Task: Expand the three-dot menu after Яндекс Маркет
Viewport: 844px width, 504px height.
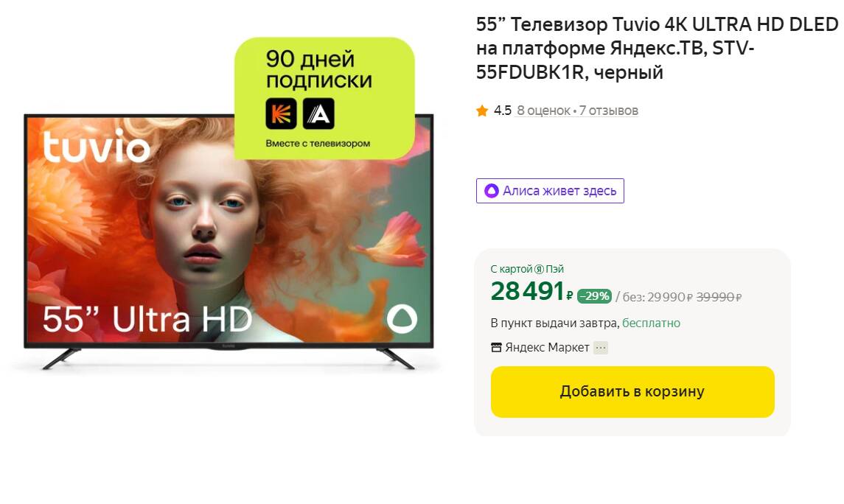Action: (601, 348)
